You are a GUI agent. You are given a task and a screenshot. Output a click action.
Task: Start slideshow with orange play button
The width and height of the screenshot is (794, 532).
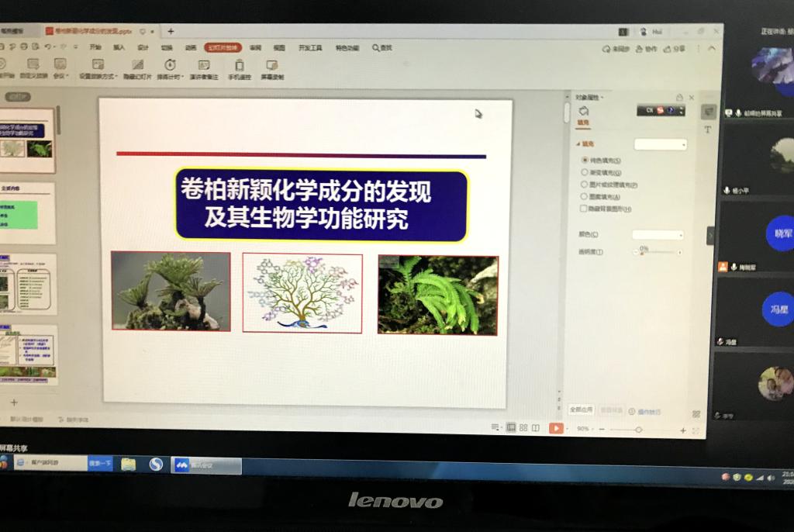coord(556,428)
